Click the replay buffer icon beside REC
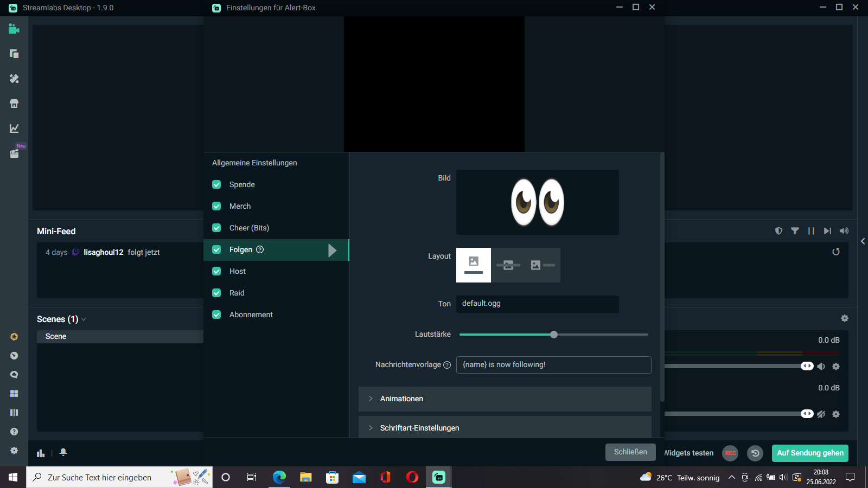The width and height of the screenshot is (868, 488). tap(755, 453)
